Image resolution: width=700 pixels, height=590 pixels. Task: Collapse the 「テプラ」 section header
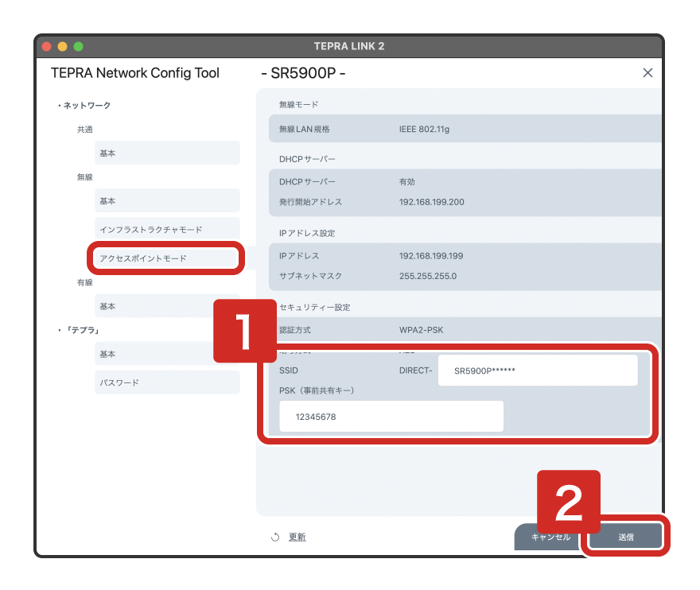click(x=80, y=330)
